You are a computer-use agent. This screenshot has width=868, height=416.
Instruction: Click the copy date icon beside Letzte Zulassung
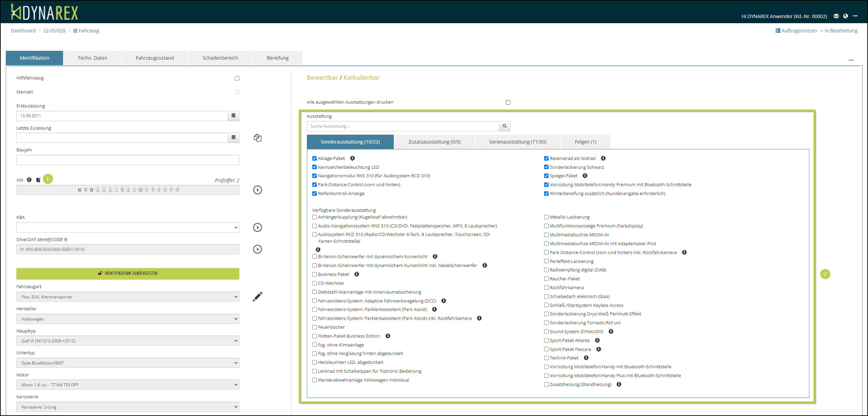[x=257, y=138]
